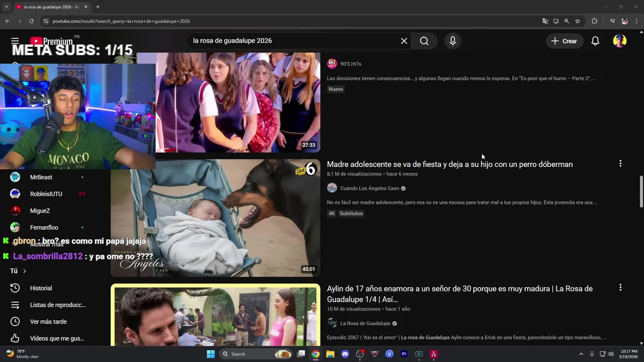Image resolution: width=644 pixels, height=362 pixels.
Task: Click the Windows taskbar Search box
Action: pos(257,354)
